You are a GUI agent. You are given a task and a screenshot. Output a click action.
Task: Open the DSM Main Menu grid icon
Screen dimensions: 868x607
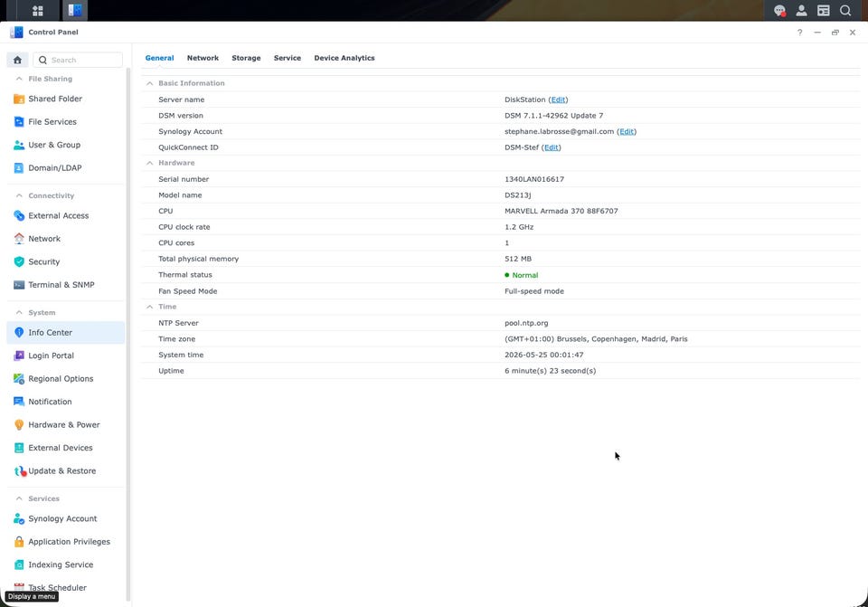pyautogui.click(x=38, y=11)
